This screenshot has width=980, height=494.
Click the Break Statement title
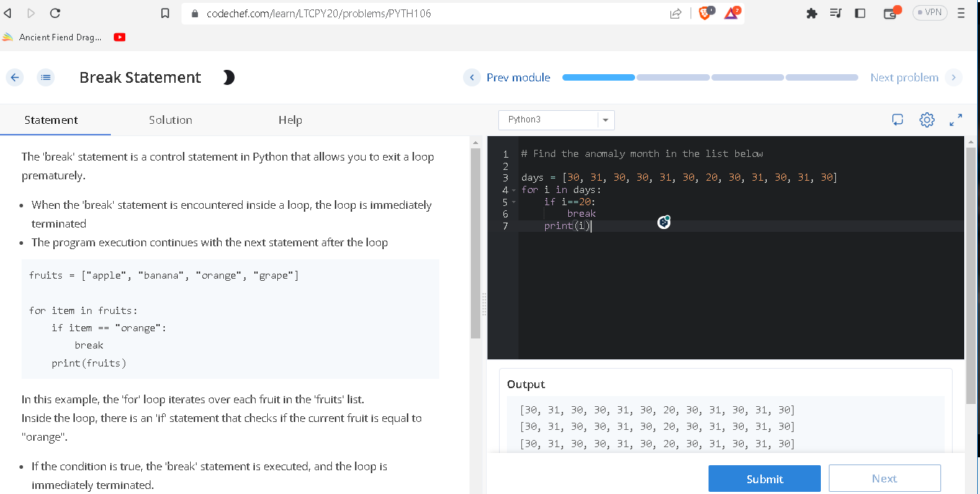[140, 78]
